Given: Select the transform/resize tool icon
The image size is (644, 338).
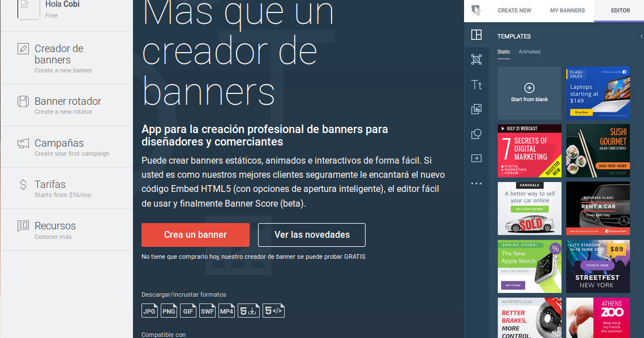Looking at the screenshot, I should (476, 59).
